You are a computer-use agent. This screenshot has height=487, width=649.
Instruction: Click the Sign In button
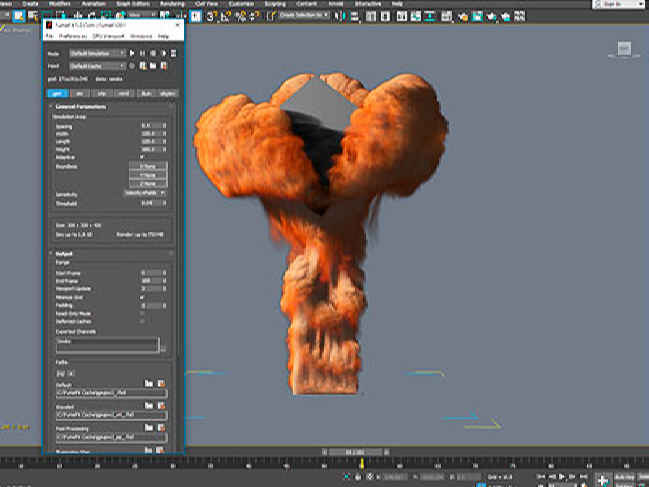point(611,3)
